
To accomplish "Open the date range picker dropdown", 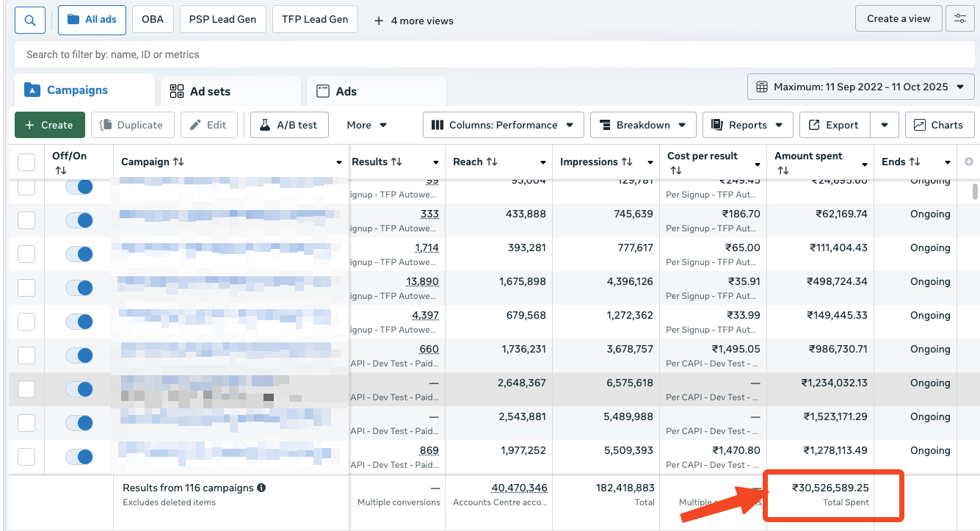I will (860, 87).
